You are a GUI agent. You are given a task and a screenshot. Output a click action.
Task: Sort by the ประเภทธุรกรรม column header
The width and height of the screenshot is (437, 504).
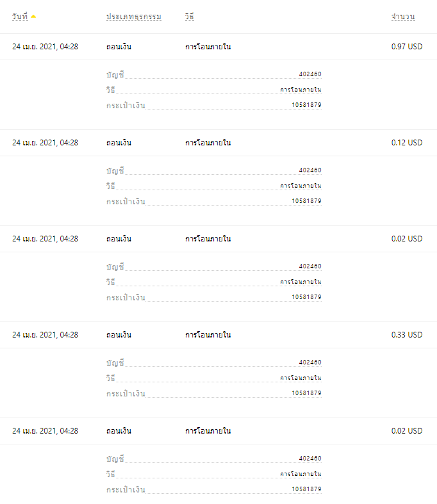[x=134, y=17]
